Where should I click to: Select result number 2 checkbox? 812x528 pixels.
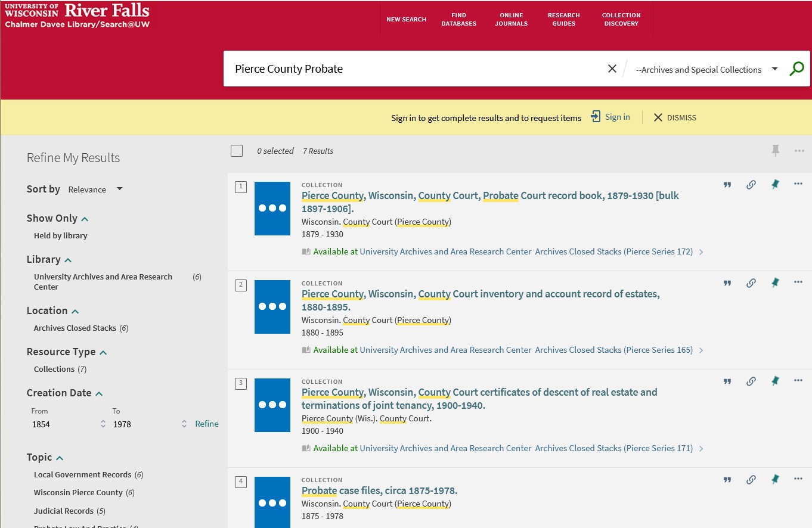pyautogui.click(x=241, y=285)
